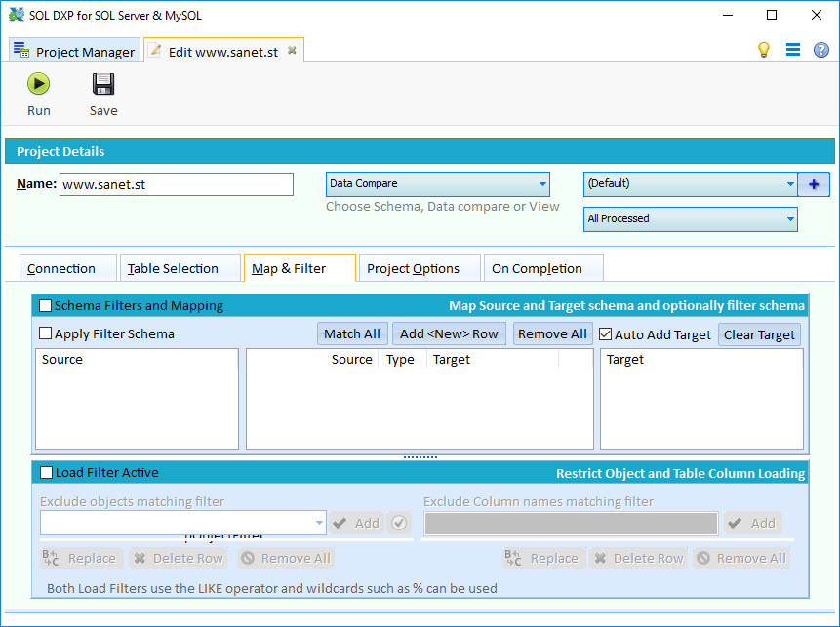Open the tips lightbulb
Screen dimensions: 840x627
(764, 49)
